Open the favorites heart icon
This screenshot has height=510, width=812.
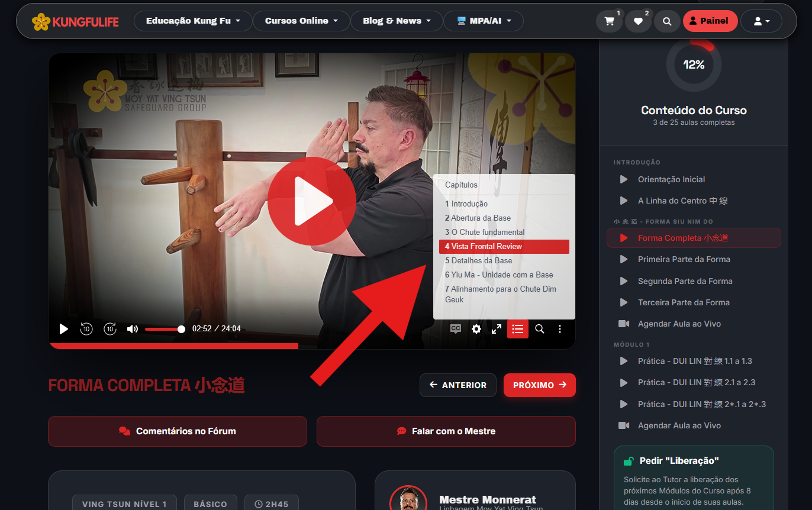[x=638, y=21]
